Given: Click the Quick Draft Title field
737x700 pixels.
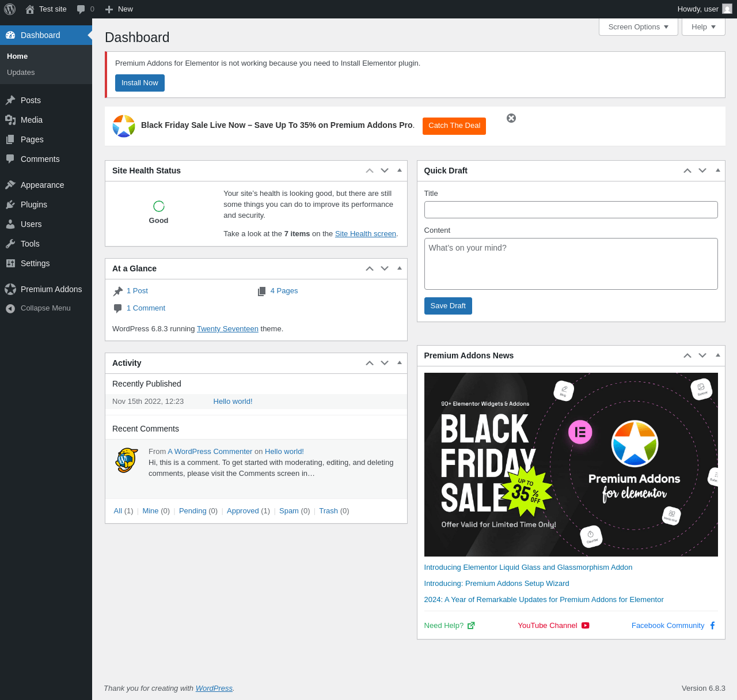Looking at the screenshot, I should tap(571, 210).
